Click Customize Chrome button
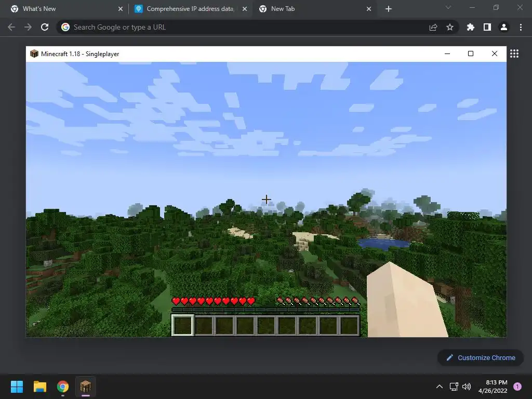This screenshot has height=399, width=532. click(481, 357)
